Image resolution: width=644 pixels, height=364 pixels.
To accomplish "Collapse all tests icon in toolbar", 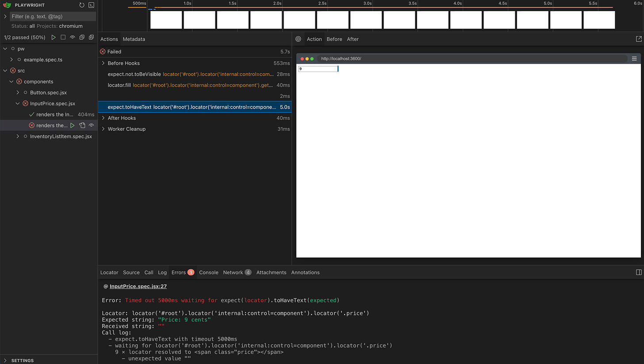I will (82, 38).
